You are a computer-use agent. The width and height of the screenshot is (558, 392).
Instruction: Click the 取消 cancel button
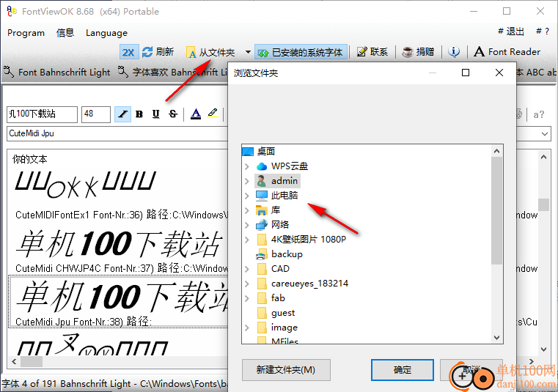[x=471, y=370]
